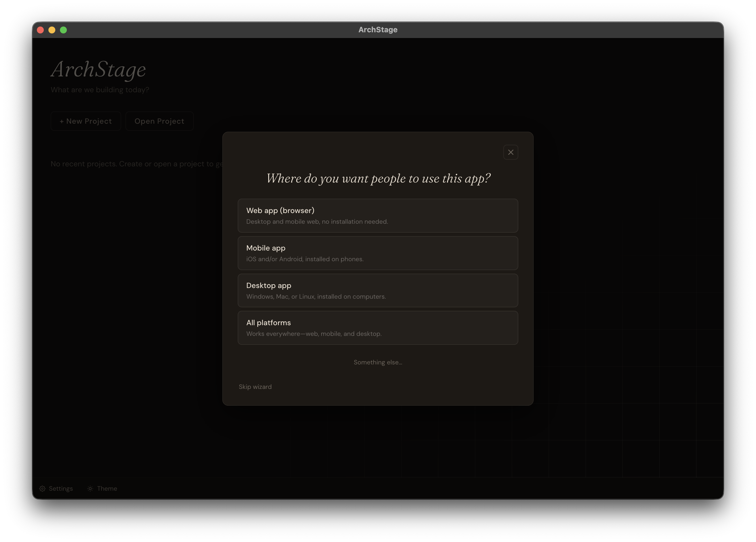Screen dimensions: 756x542
Task: Click the green zoom button in titlebar
Action: coord(63,30)
